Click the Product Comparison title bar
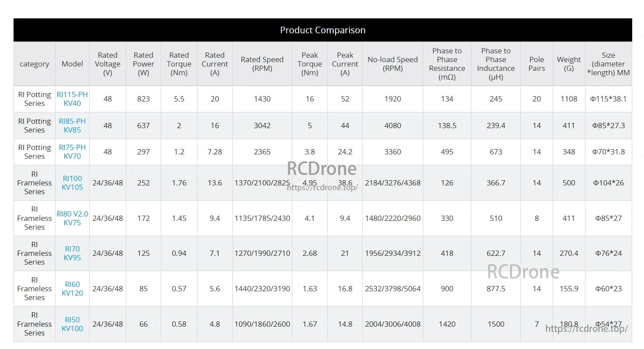 pos(322,30)
